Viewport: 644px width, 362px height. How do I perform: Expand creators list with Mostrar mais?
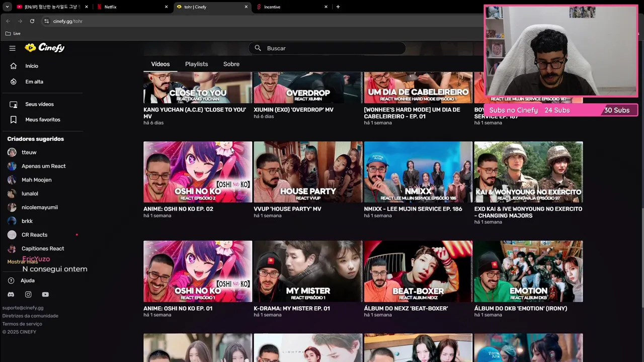(x=22, y=262)
